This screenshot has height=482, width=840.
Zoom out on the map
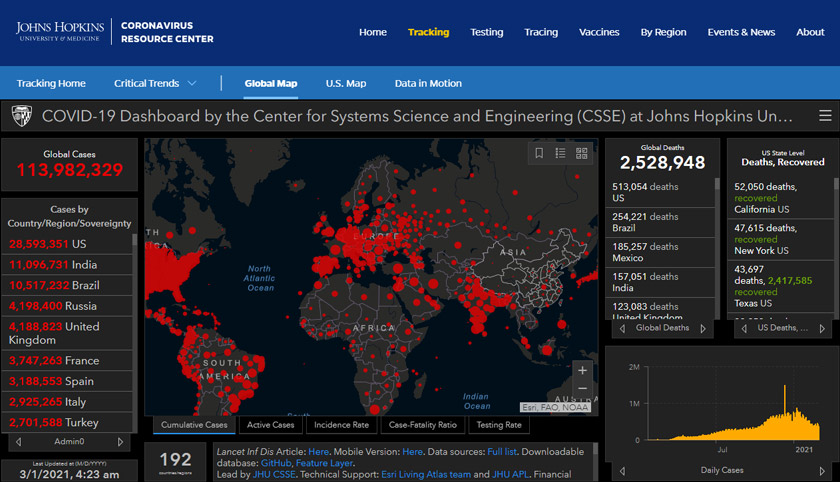582,388
